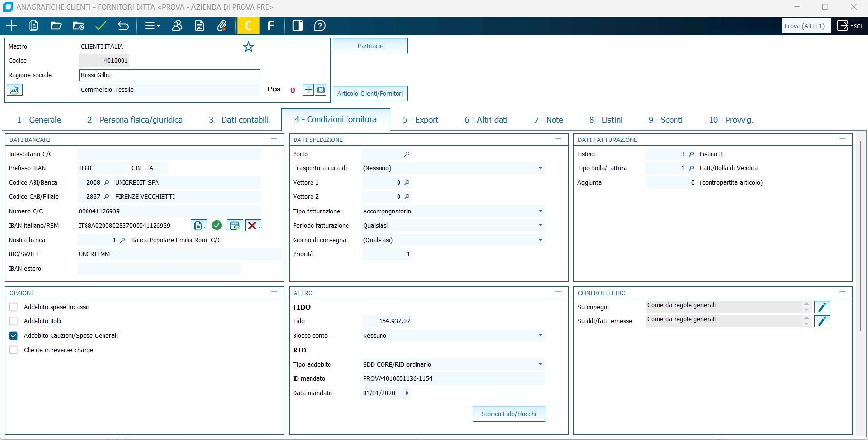Open the Partitario button
Image resolution: width=868 pixels, height=440 pixels.
pos(370,46)
